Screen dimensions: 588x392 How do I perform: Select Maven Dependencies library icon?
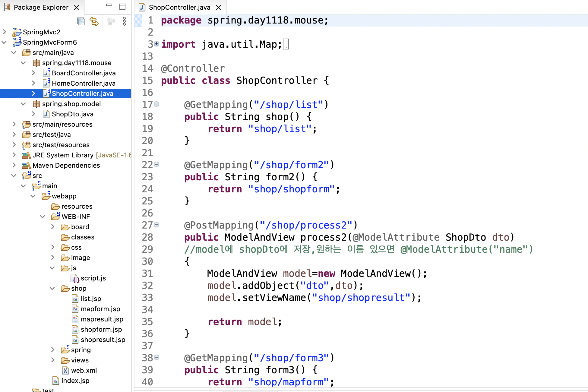point(27,165)
